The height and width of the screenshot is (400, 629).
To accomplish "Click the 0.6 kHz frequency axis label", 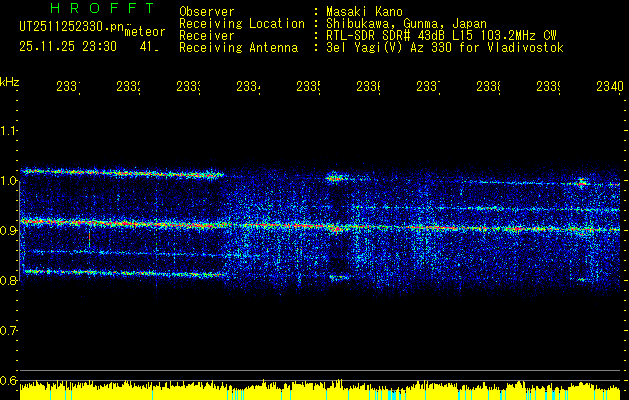I will tap(8, 380).
